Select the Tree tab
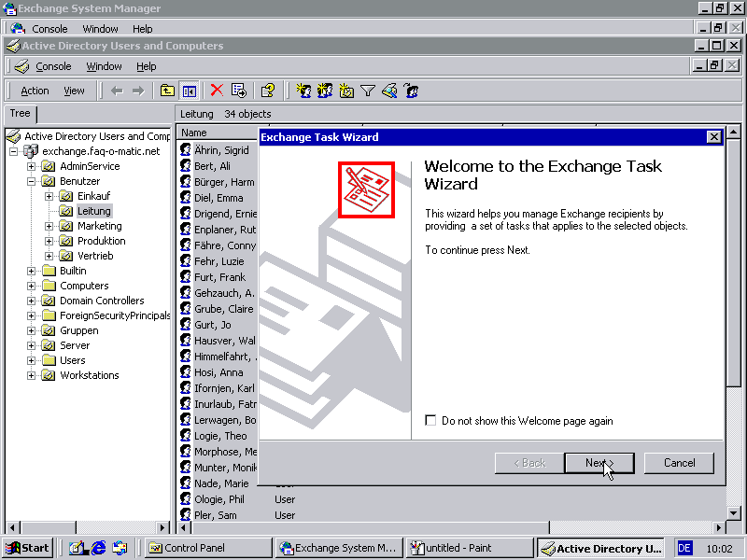 20,113
